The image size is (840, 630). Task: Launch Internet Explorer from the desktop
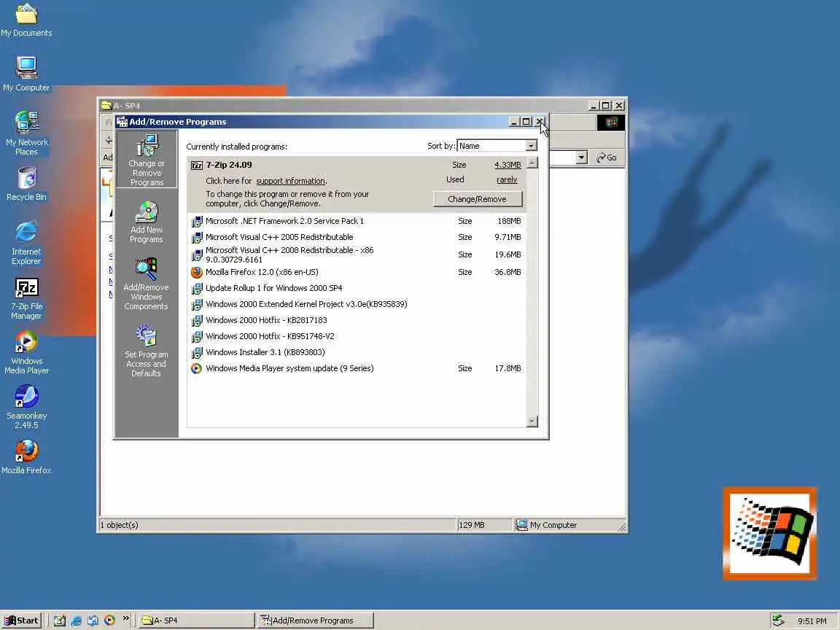(26, 243)
